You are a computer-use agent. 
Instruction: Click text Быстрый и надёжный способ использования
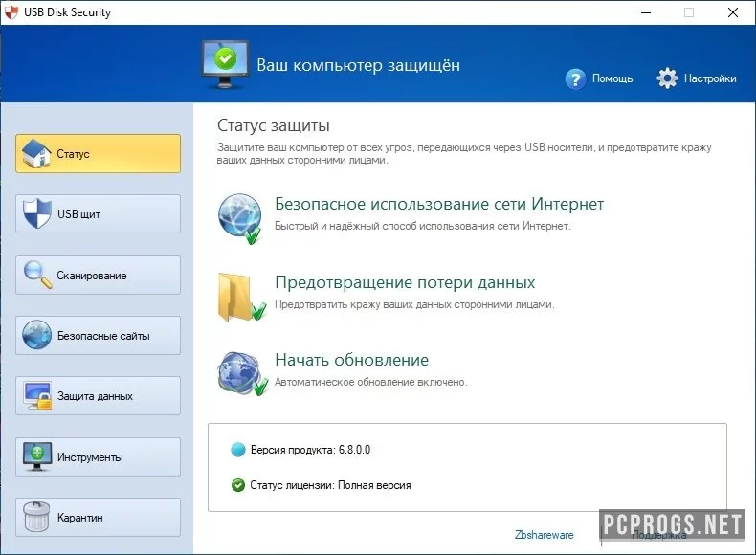(422, 226)
